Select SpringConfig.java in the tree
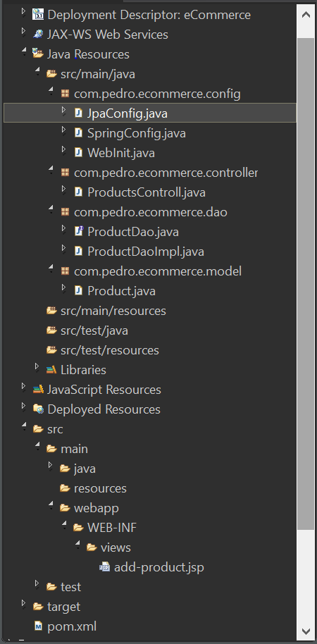Screen dimensions: 317x644 [137, 133]
